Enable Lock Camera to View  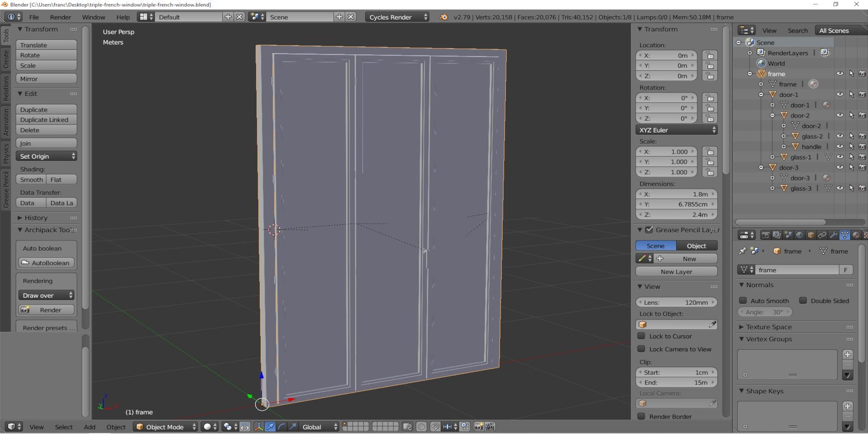[x=641, y=349]
